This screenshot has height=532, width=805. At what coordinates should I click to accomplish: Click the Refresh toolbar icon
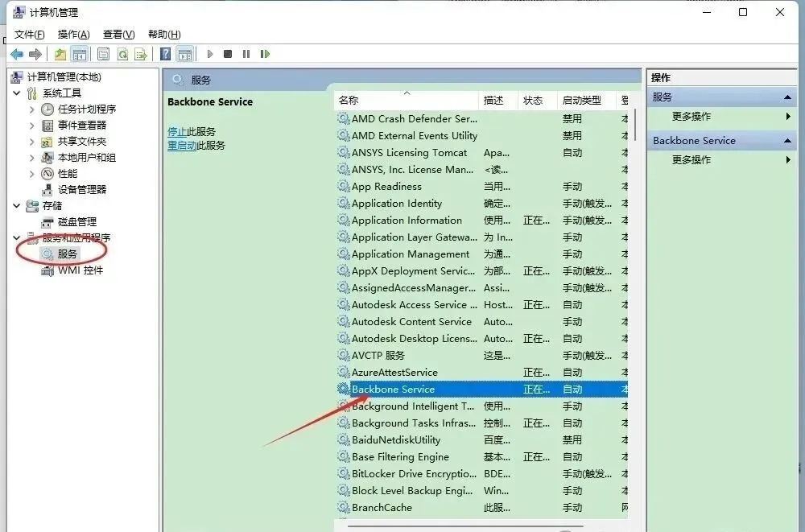pos(122,54)
